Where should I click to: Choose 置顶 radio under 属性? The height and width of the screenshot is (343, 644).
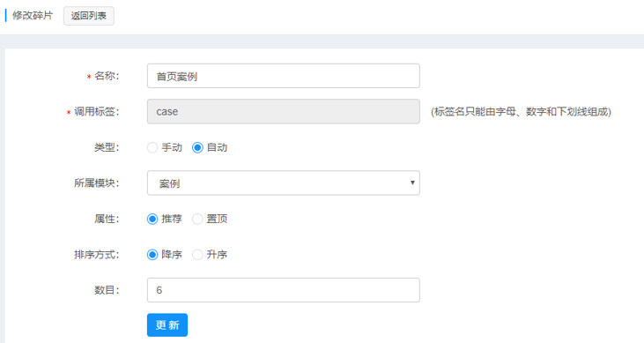point(197,219)
